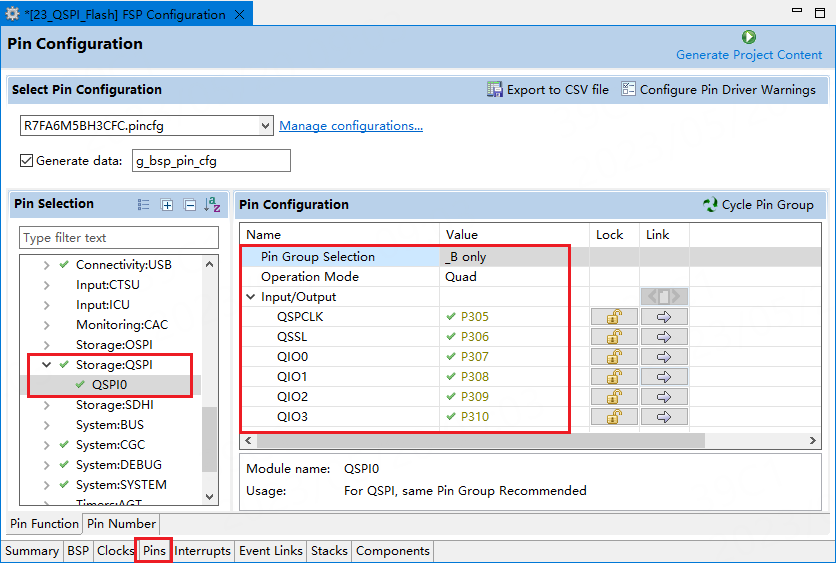
Task: Collapse all items in Pin Selection
Action: pyautogui.click(x=189, y=205)
